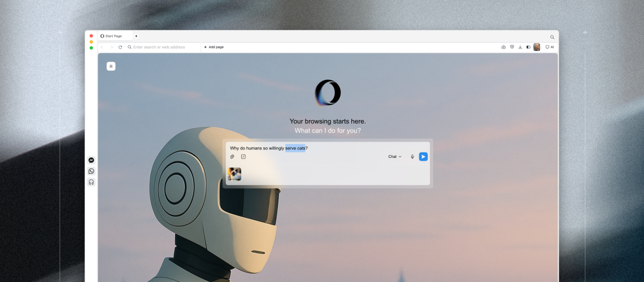This screenshot has height=282, width=644.
Task: Click the "Your browsing starts here." heading
Action: point(328,121)
